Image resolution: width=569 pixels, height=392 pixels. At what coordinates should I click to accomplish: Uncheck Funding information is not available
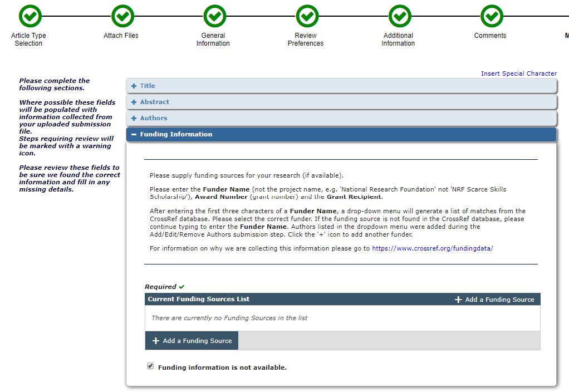pos(150,366)
